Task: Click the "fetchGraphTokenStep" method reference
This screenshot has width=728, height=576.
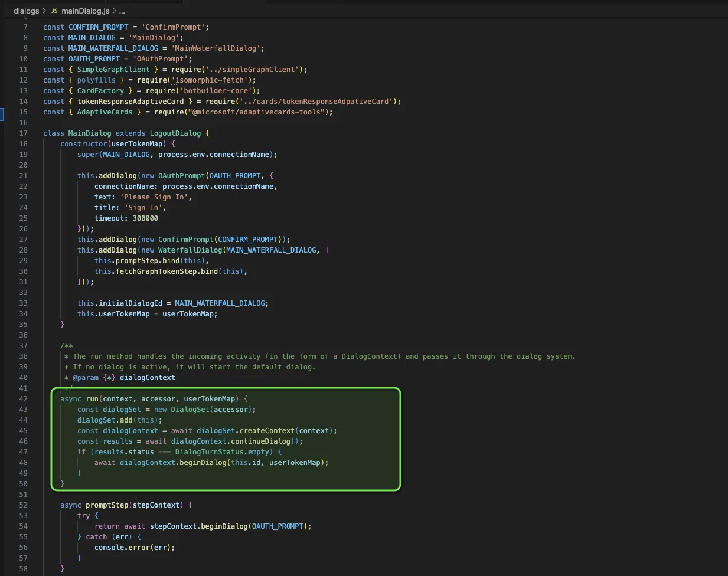Action: coord(156,271)
